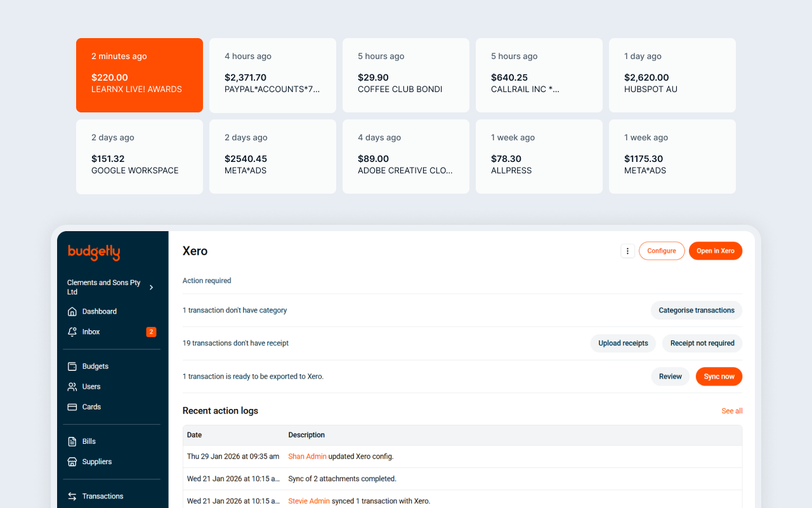812x508 pixels.
Task: Open Transactions using the arrows icon
Action: click(x=72, y=495)
